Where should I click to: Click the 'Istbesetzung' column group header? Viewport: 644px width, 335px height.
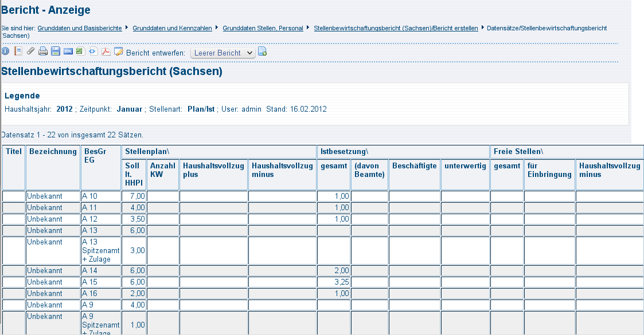[344, 152]
